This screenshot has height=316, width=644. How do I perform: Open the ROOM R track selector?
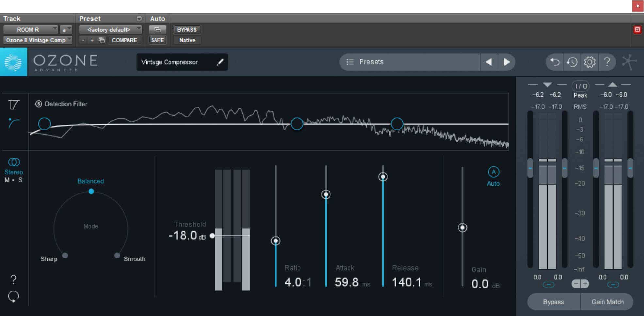coord(30,30)
